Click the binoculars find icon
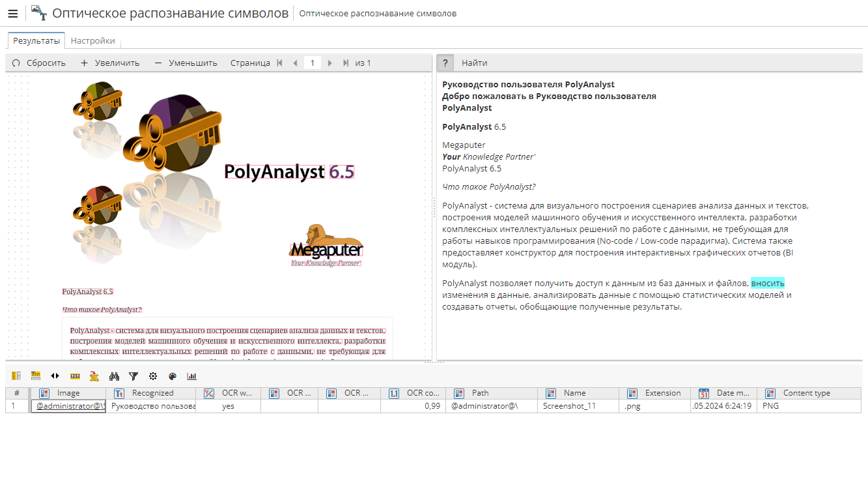Viewport: 868px width, 496px height. pos(114,376)
